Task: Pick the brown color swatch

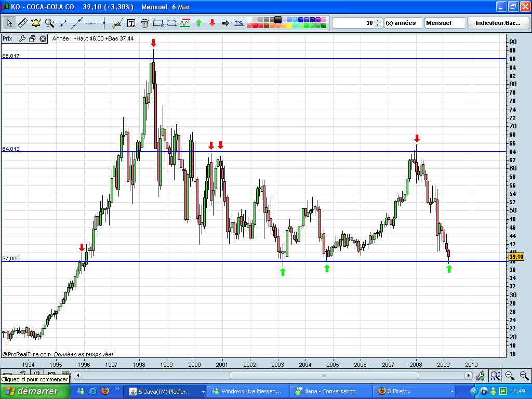Action: click(267, 25)
